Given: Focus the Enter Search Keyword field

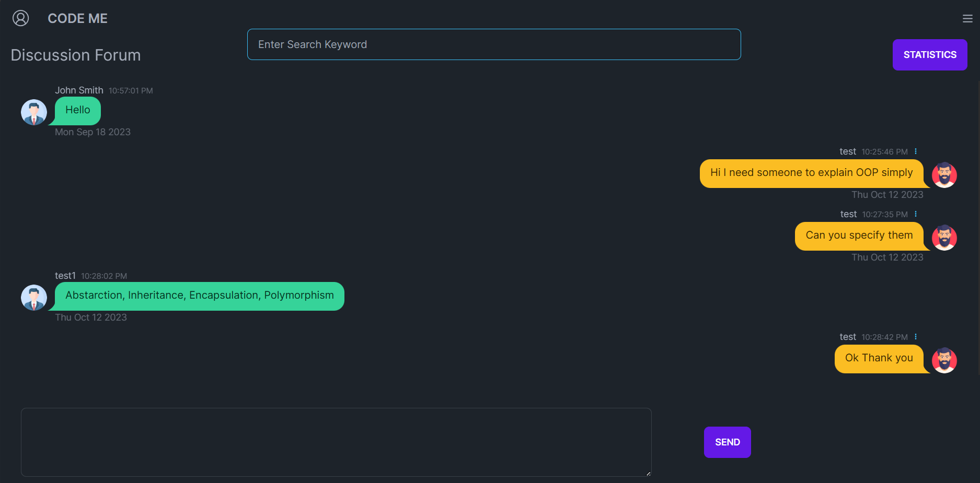Looking at the screenshot, I should click(x=493, y=44).
